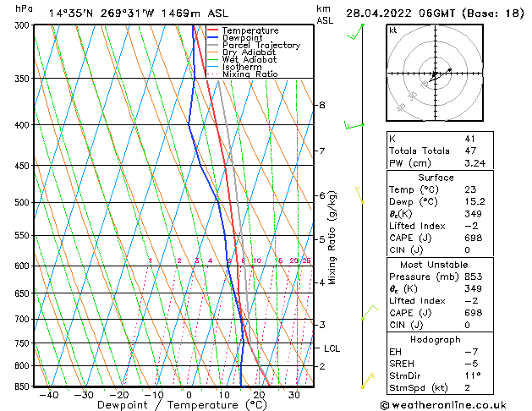Click the yellow wind barb at 850 hPa
The height and width of the screenshot is (411, 532).
pos(366,381)
